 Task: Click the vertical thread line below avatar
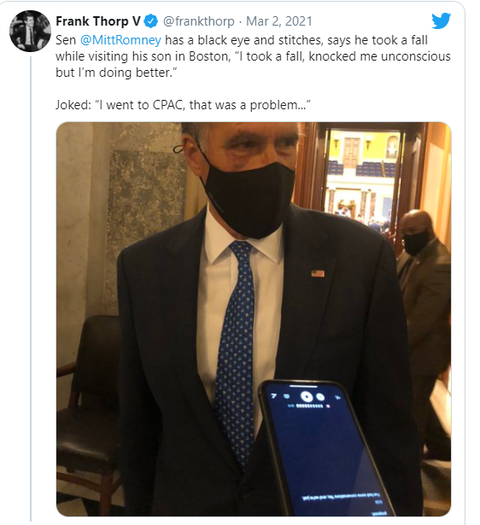31,288
